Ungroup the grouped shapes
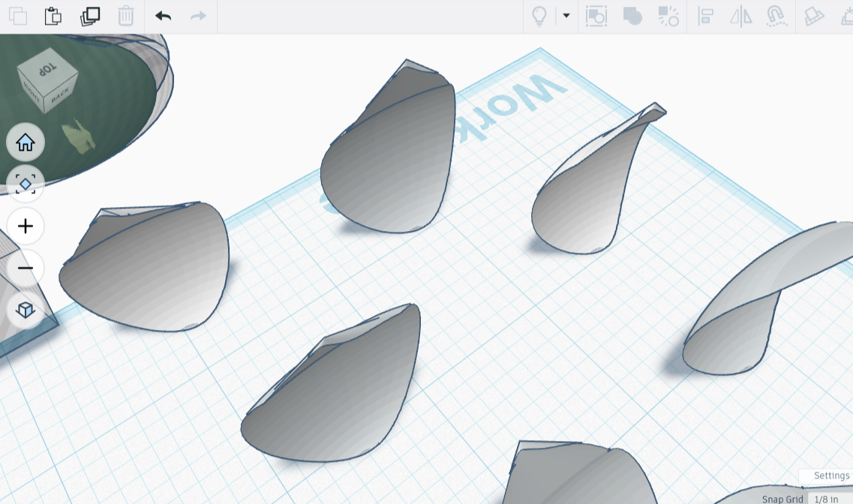 click(x=668, y=16)
